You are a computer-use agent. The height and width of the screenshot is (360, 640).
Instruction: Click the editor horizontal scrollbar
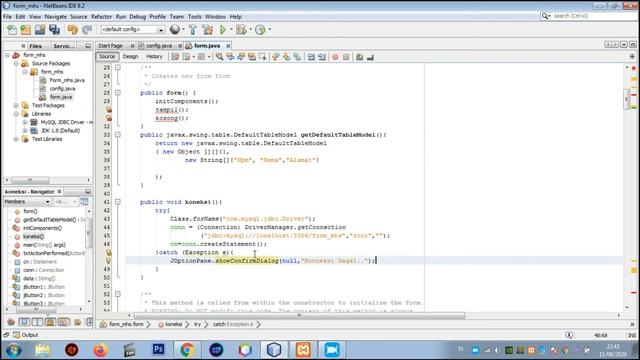(x=300, y=316)
